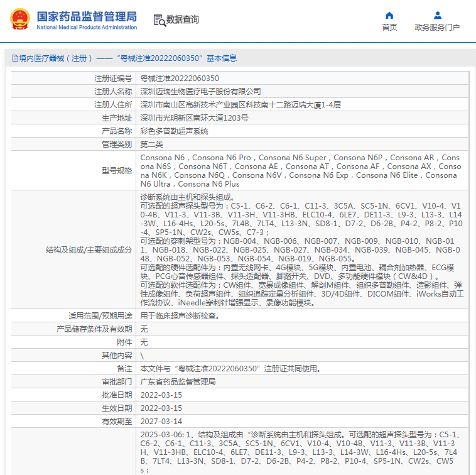
Task: Click product name 彩色多普勒超声系统
Action: 174,131
